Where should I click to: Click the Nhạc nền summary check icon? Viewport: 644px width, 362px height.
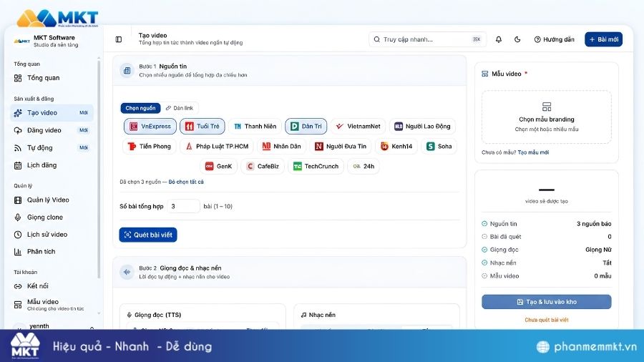click(484, 263)
